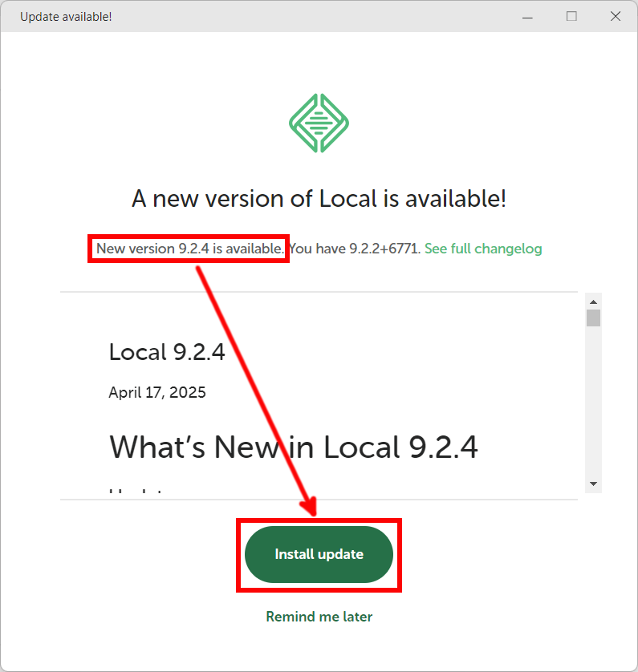Click the 'New version 9.2.4 is available.' text

tap(189, 249)
